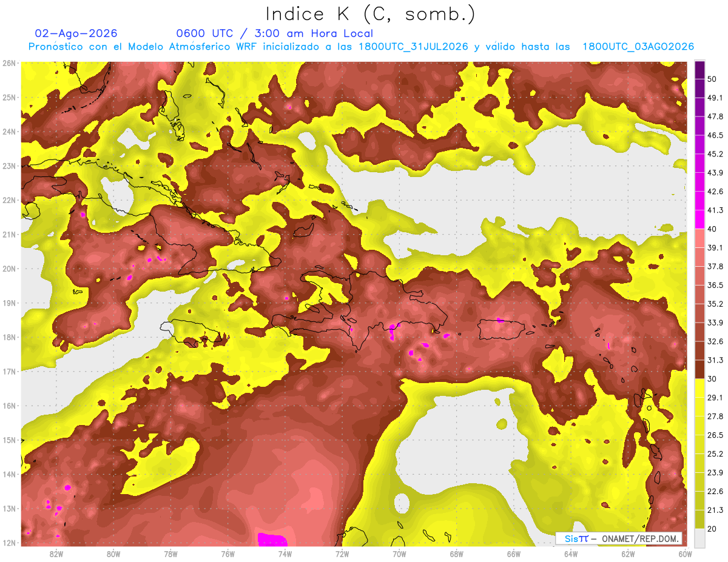Click the 78W longitude axis label
This screenshot has height=562, width=728.
point(170,554)
